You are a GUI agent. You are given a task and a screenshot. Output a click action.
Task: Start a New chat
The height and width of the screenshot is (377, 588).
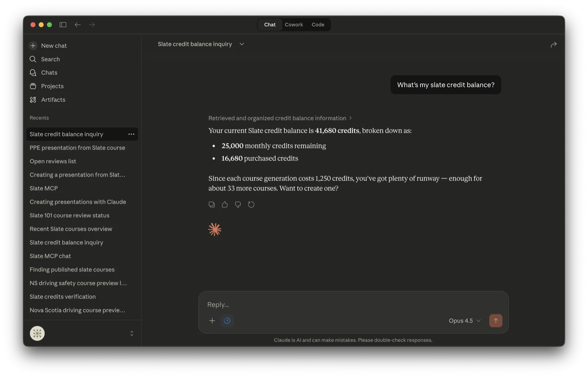(x=54, y=46)
